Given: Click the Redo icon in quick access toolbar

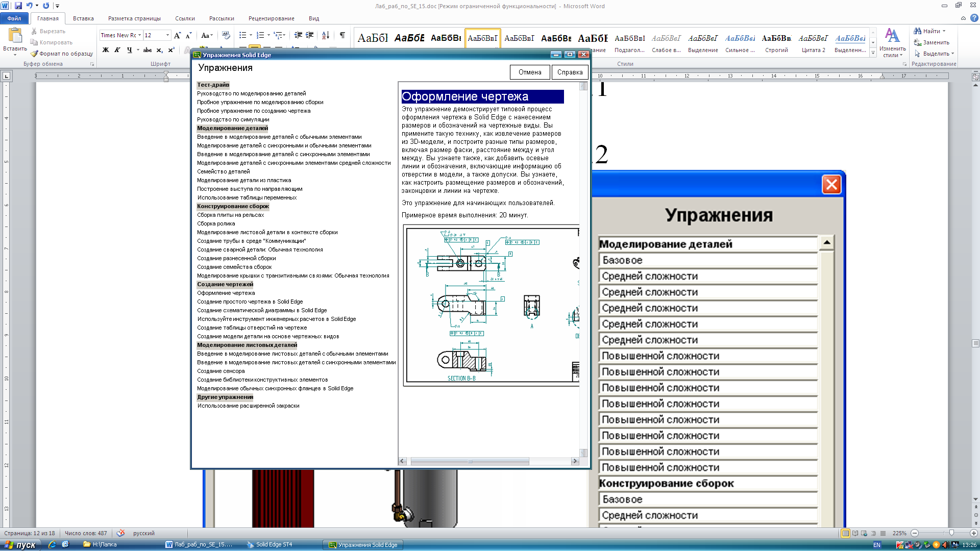Looking at the screenshot, I should pyautogui.click(x=46, y=6).
